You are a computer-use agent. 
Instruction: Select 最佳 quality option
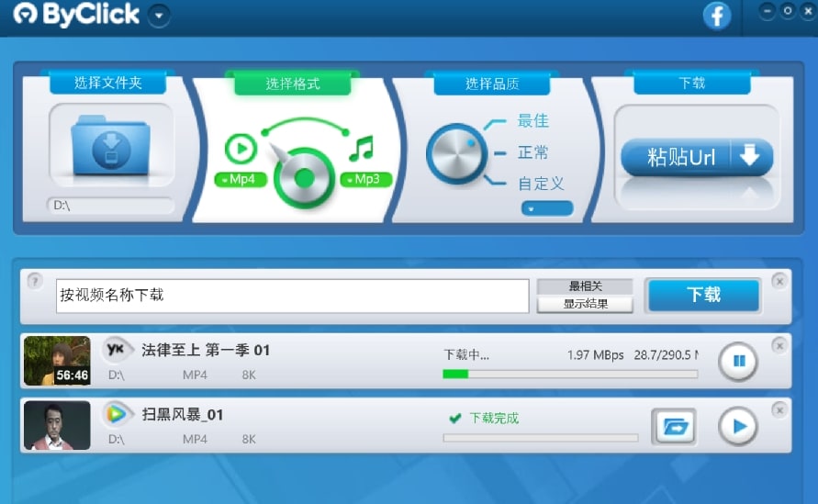point(532,121)
